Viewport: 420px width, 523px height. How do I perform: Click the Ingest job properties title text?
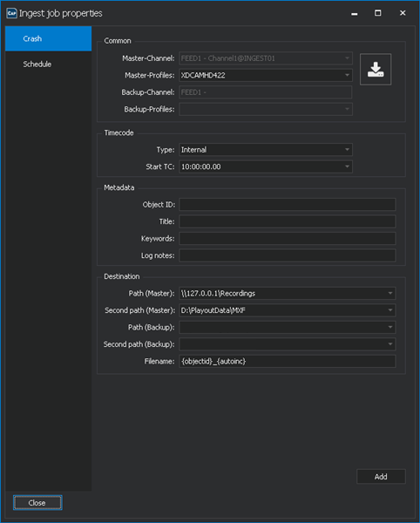61,13
